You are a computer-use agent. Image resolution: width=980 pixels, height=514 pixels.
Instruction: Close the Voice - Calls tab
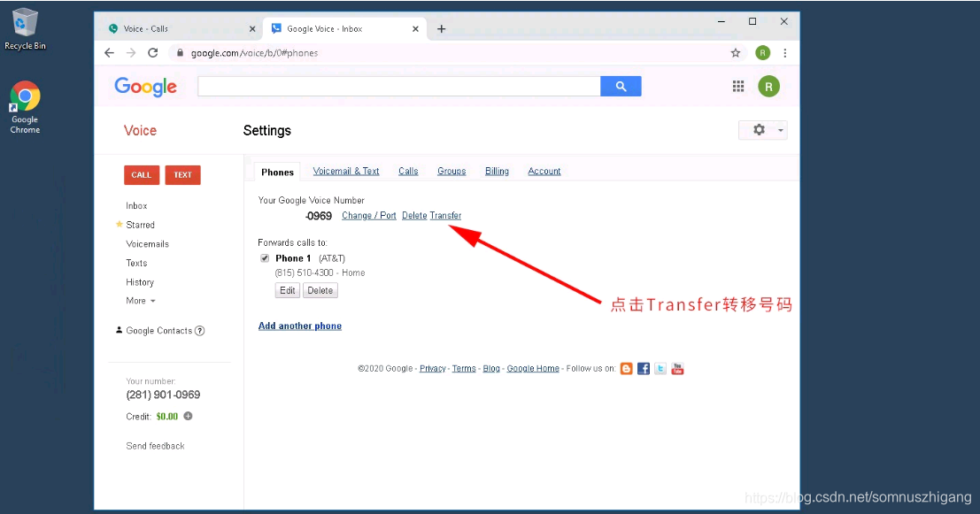(x=252, y=28)
